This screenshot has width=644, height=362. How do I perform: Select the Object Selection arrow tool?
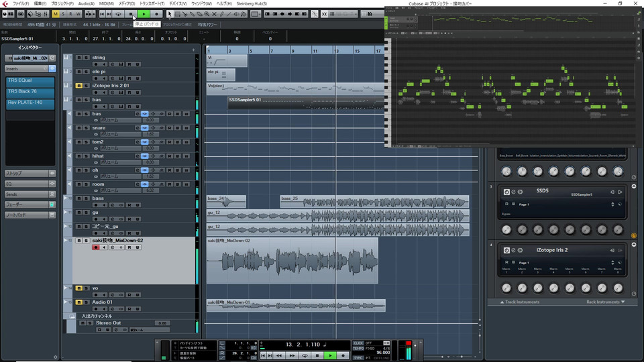tap(170, 14)
